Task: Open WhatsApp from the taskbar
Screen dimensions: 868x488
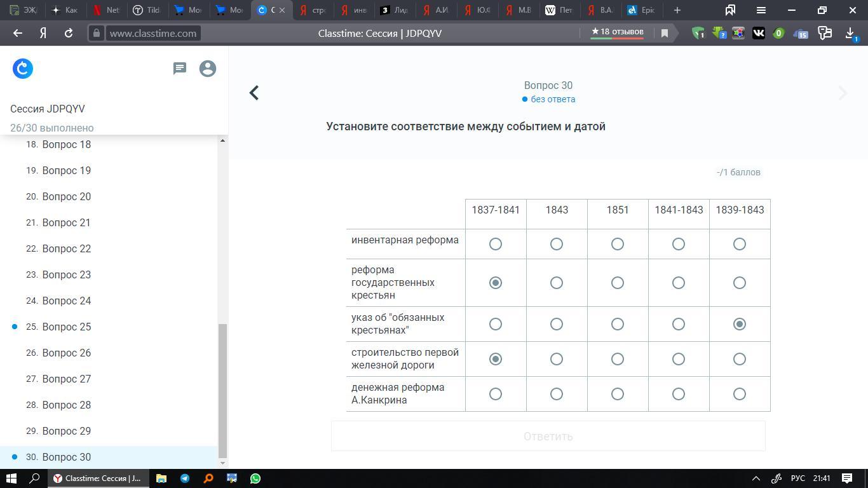Action: tap(255, 478)
